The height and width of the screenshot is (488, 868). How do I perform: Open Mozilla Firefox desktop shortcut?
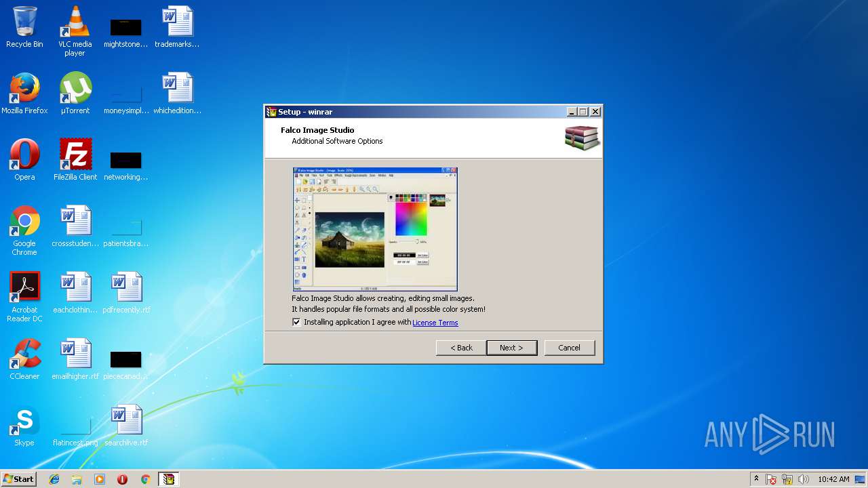(24, 94)
